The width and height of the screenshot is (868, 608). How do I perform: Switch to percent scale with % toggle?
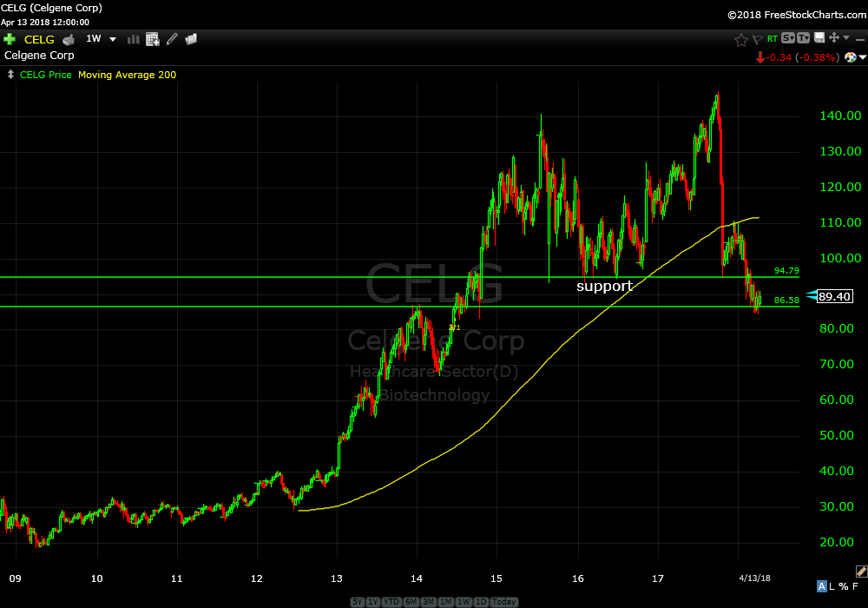[x=843, y=586]
